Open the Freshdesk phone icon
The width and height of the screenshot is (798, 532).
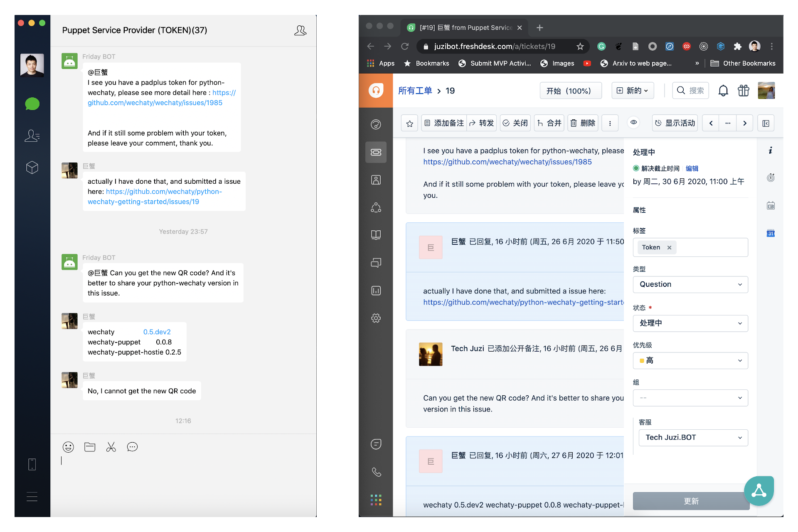point(376,472)
